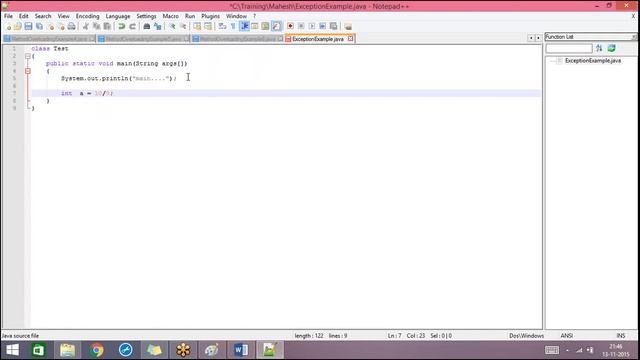The height and width of the screenshot is (360, 640).
Task: Toggle the INS insert mode indicator
Action: (620, 336)
